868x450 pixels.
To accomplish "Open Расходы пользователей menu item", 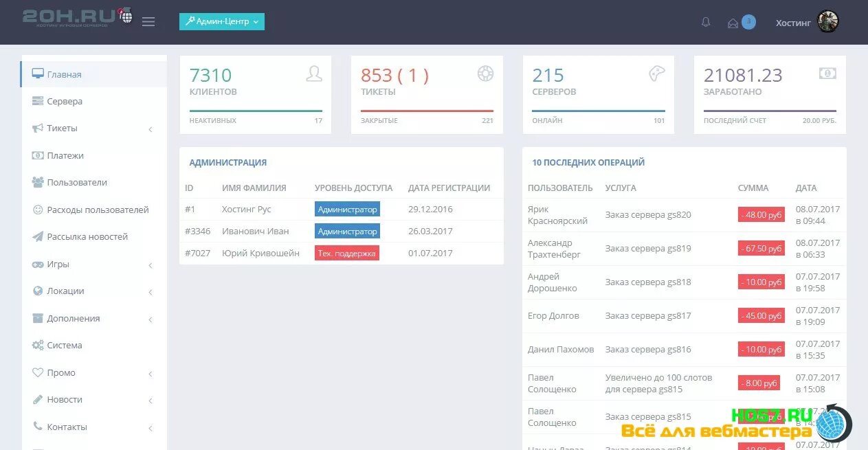I will click(93, 210).
